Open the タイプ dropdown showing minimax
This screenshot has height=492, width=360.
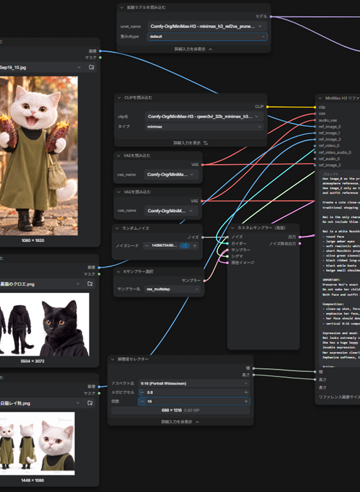click(x=204, y=127)
